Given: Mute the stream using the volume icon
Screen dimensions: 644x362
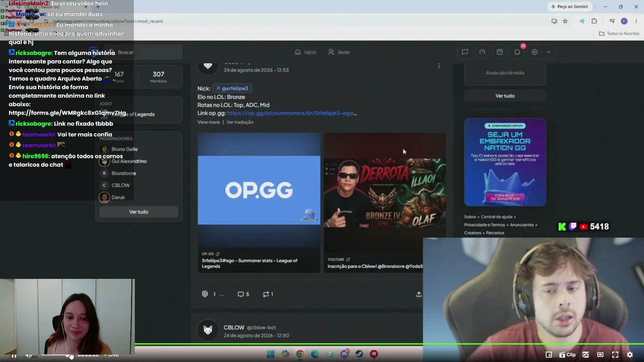Looking at the screenshot, I should pos(29,355).
